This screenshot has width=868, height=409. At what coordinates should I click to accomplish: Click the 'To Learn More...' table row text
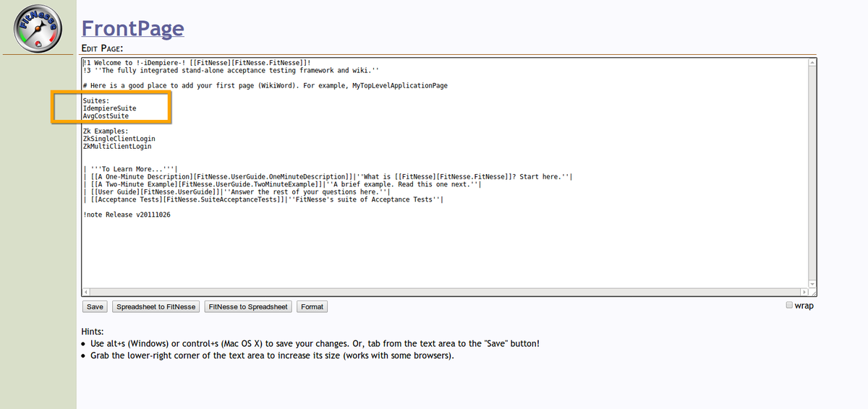(x=130, y=169)
